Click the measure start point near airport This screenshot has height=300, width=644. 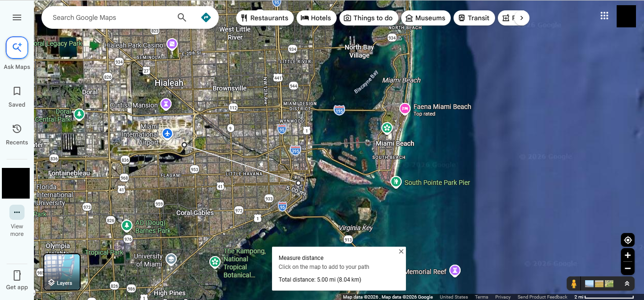(184, 145)
